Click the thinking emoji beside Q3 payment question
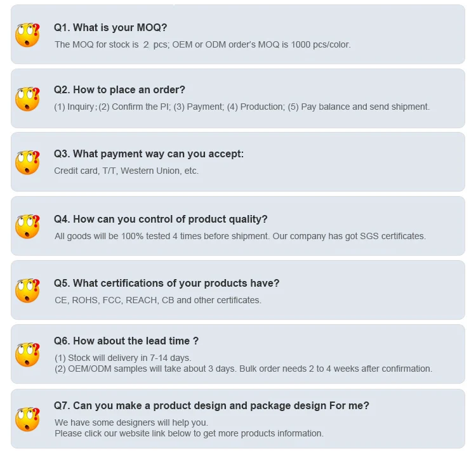 (27, 162)
